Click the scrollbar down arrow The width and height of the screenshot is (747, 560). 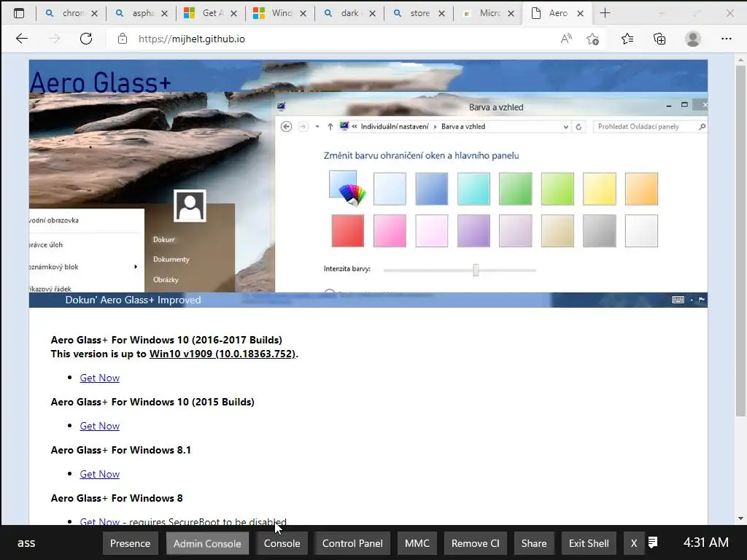click(x=740, y=518)
